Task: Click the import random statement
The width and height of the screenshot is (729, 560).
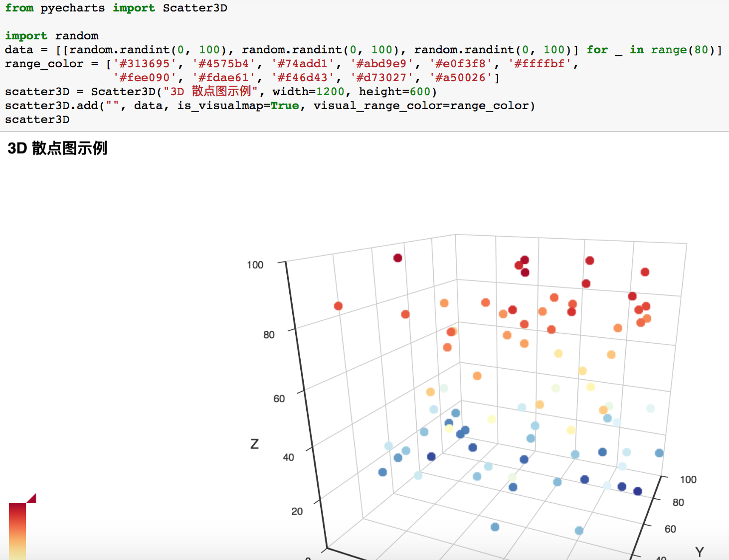Action: (x=51, y=35)
